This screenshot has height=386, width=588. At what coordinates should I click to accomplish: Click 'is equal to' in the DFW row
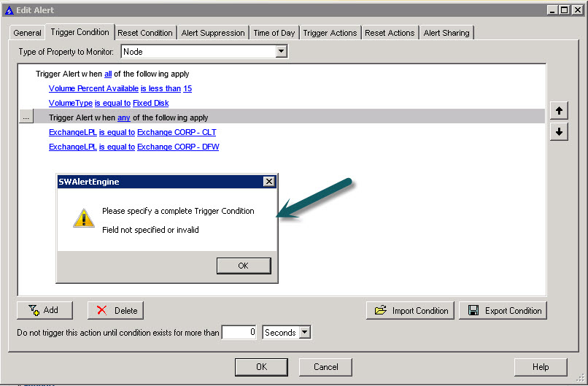click(x=117, y=147)
